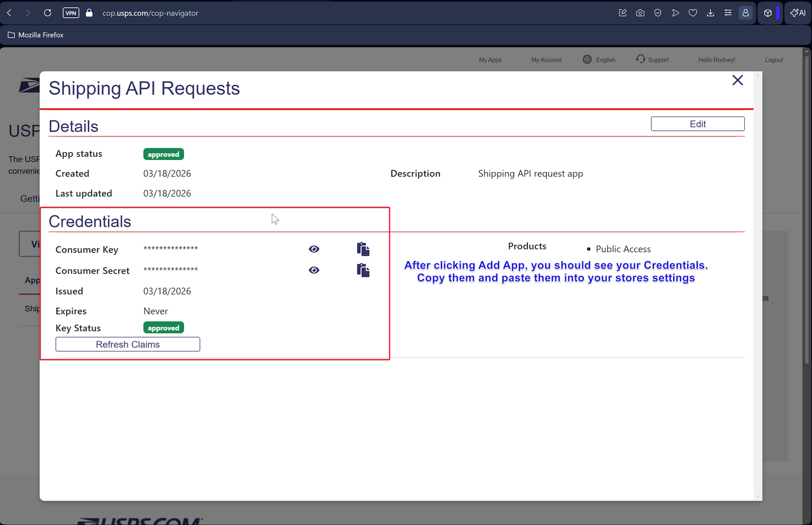Click the headset icon beside Support

[x=641, y=59]
